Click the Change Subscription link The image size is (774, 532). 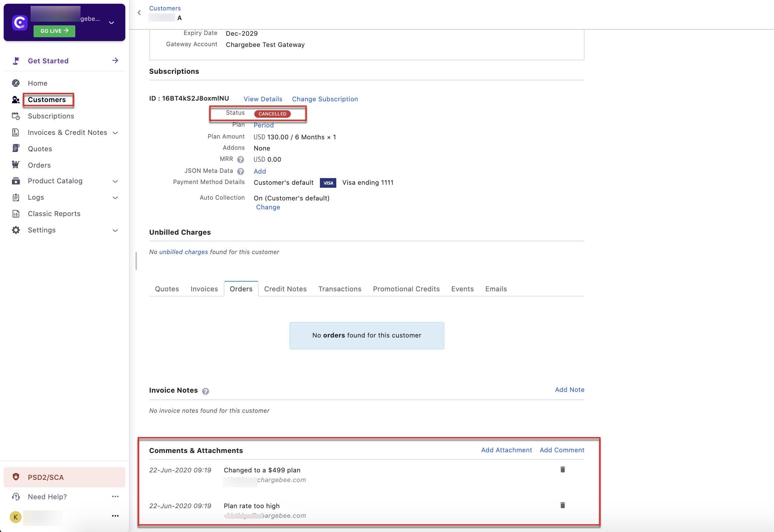pos(324,99)
